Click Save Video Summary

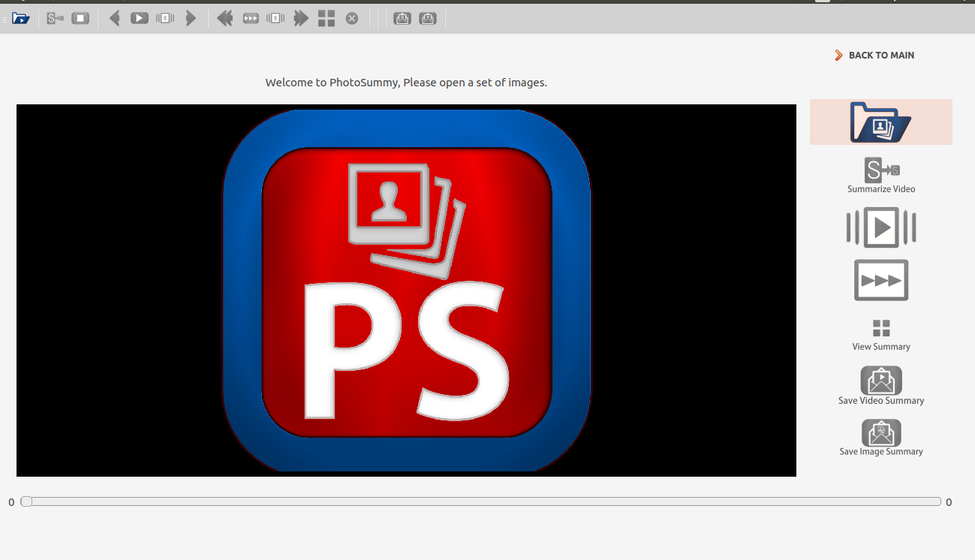881,386
